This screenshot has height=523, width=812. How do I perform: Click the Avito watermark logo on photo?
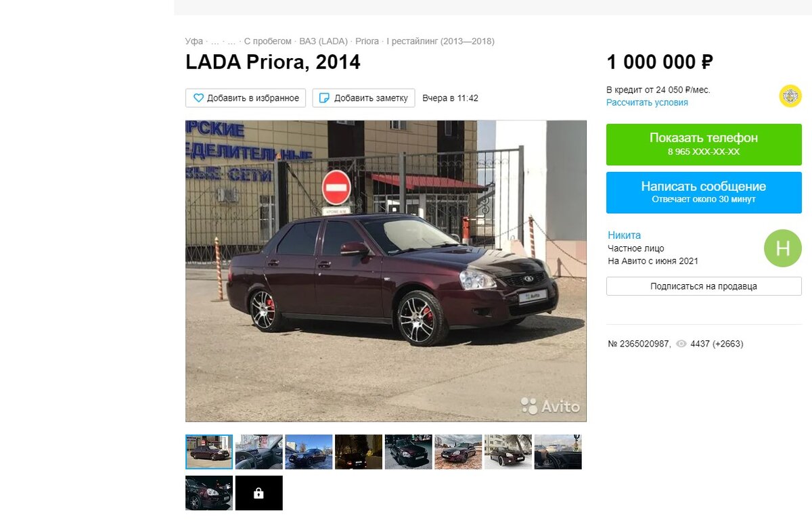[x=550, y=406]
